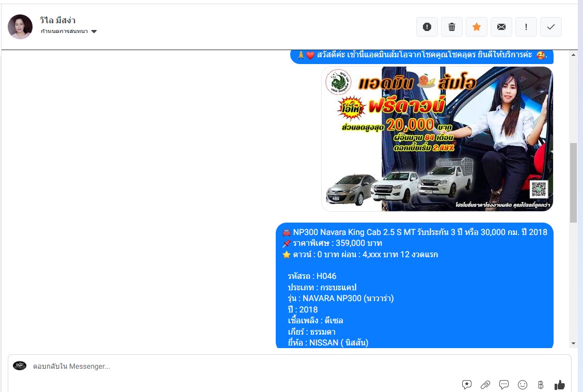
Task: Click the line ปี : 2018
Action: [303, 309]
